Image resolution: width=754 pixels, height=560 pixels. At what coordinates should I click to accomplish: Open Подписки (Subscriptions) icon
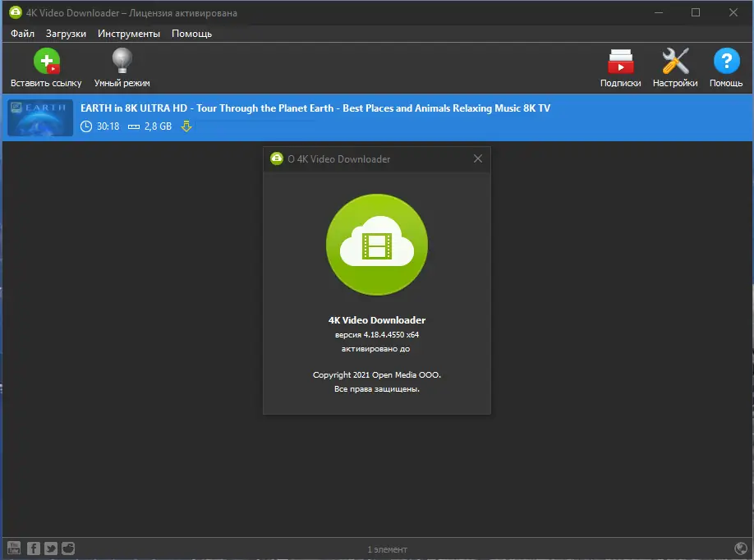tap(620, 61)
